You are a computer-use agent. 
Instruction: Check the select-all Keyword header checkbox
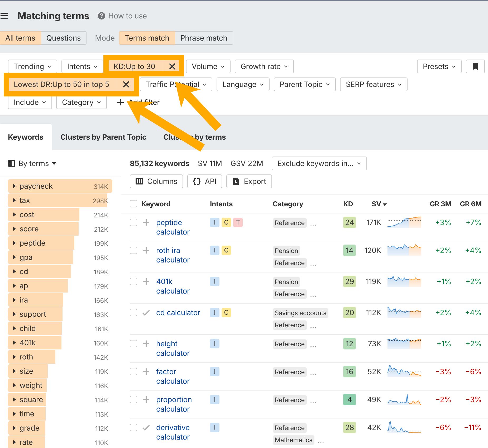[133, 204]
